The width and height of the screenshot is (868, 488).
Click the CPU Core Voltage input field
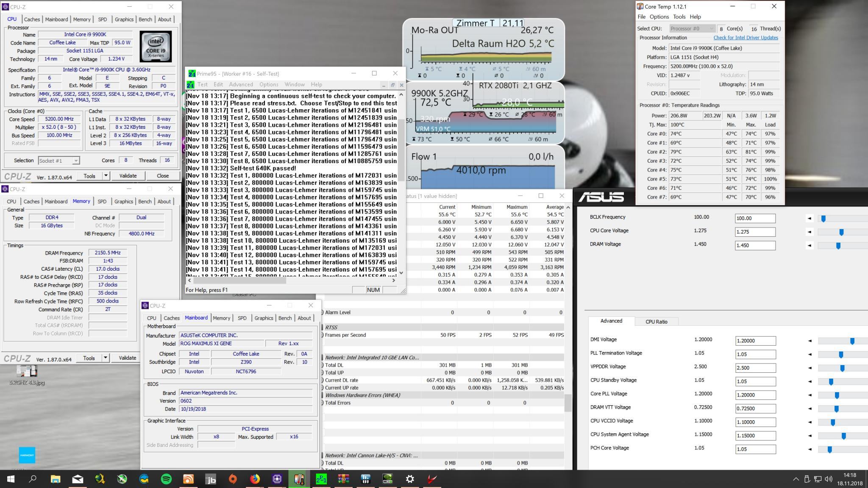tap(755, 232)
